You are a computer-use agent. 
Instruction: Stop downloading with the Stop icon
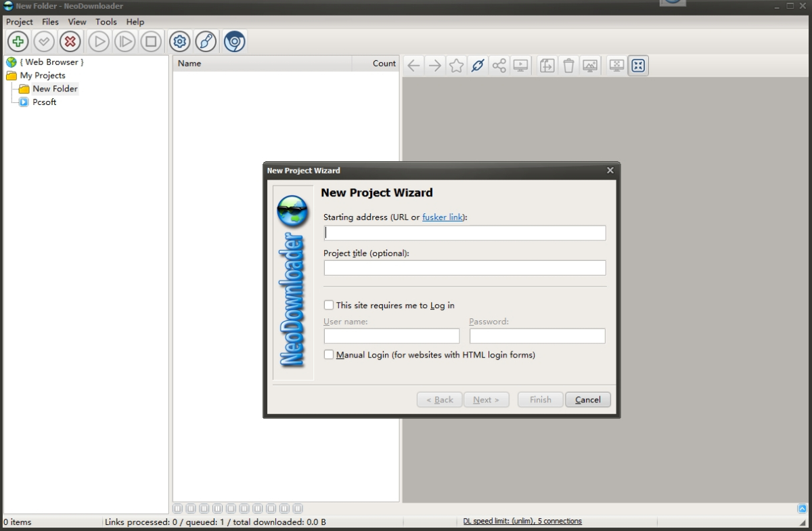(x=151, y=41)
